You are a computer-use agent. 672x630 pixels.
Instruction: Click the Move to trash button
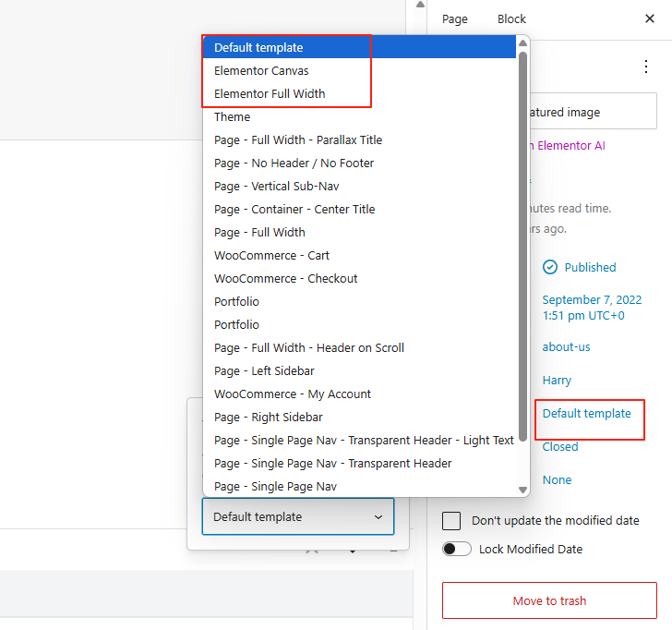point(549,600)
